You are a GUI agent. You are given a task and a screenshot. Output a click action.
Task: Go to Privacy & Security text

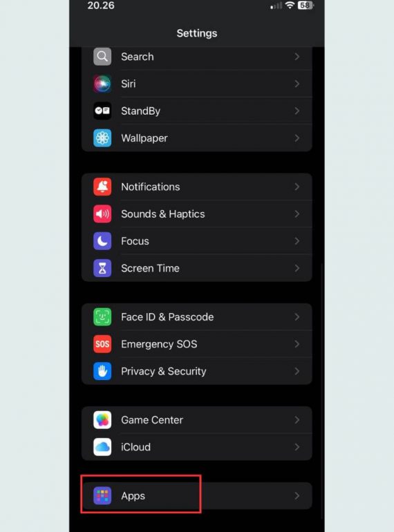[164, 371]
